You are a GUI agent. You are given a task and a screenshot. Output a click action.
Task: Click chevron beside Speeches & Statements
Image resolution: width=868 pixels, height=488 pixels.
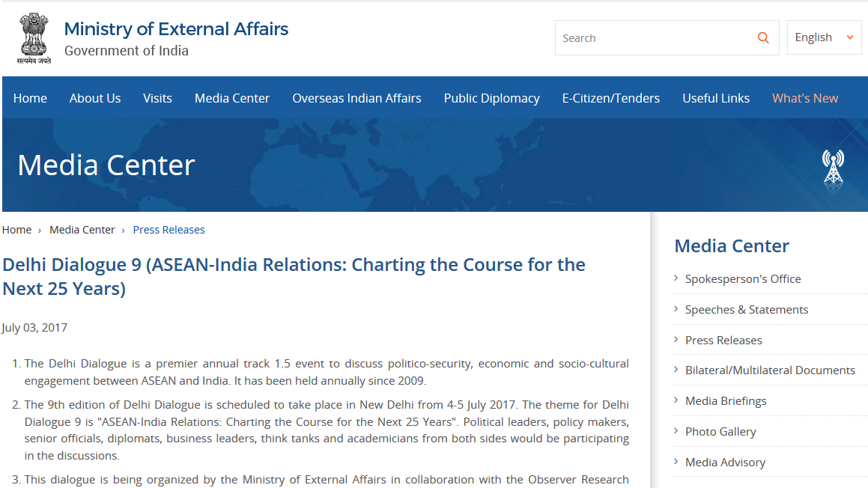(x=676, y=308)
